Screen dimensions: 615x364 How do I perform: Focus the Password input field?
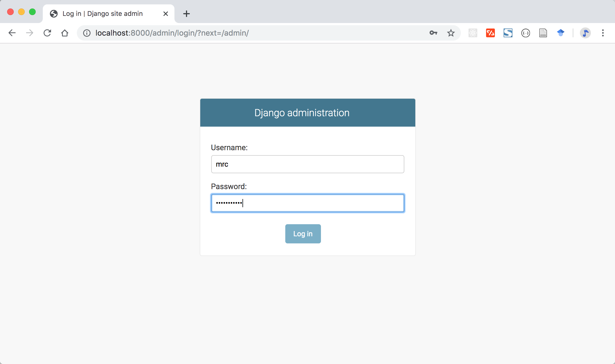tap(307, 203)
